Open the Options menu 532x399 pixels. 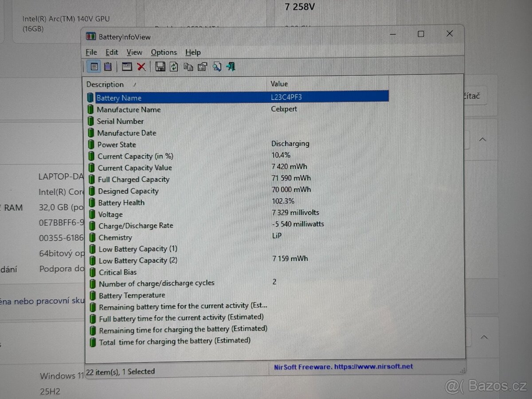pyautogui.click(x=164, y=52)
